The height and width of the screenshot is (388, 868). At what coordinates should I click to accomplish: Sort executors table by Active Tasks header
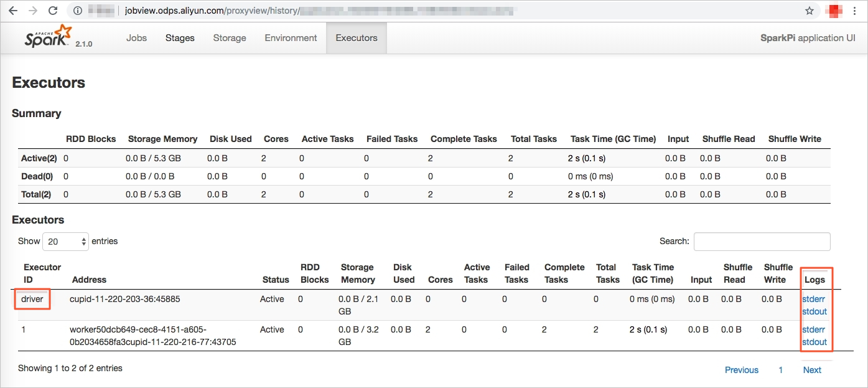pyautogui.click(x=477, y=273)
